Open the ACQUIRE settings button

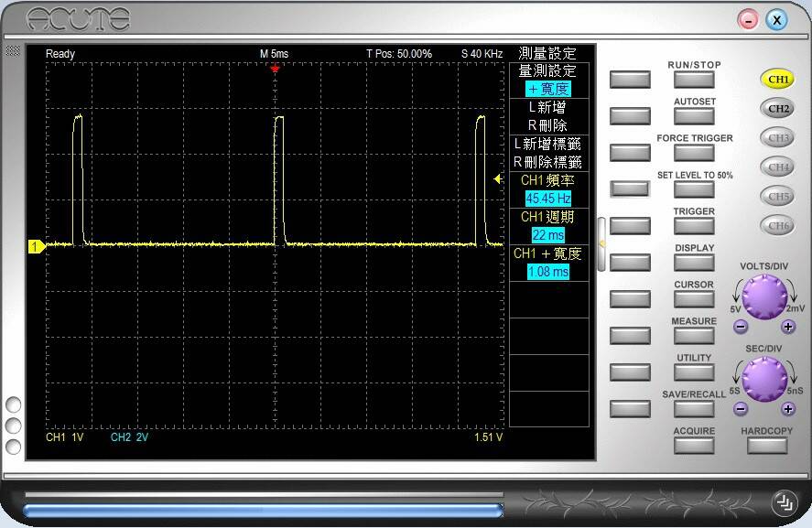[694, 446]
